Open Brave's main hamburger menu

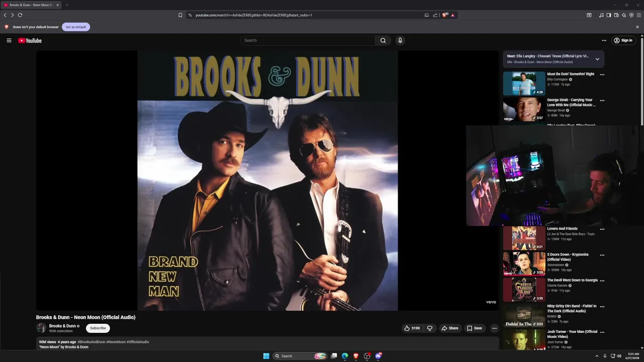click(x=638, y=15)
